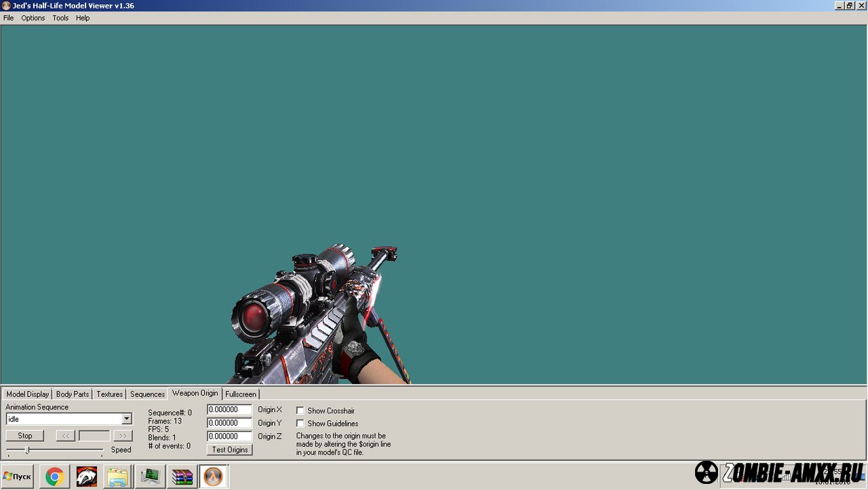The height and width of the screenshot is (490, 868).
Task: Click the 'Animation Sequence' label
Action: (x=37, y=407)
